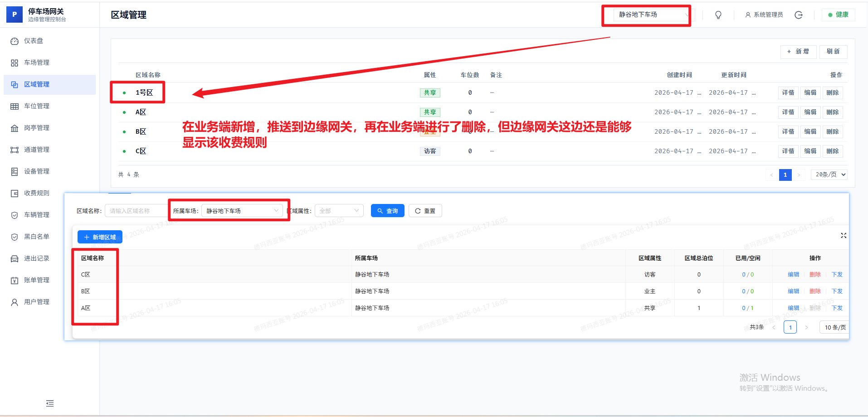The height and width of the screenshot is (417, 868).
Task: Collapse sidebar using bottom menu-fold icon
Action: click(50, 403)
